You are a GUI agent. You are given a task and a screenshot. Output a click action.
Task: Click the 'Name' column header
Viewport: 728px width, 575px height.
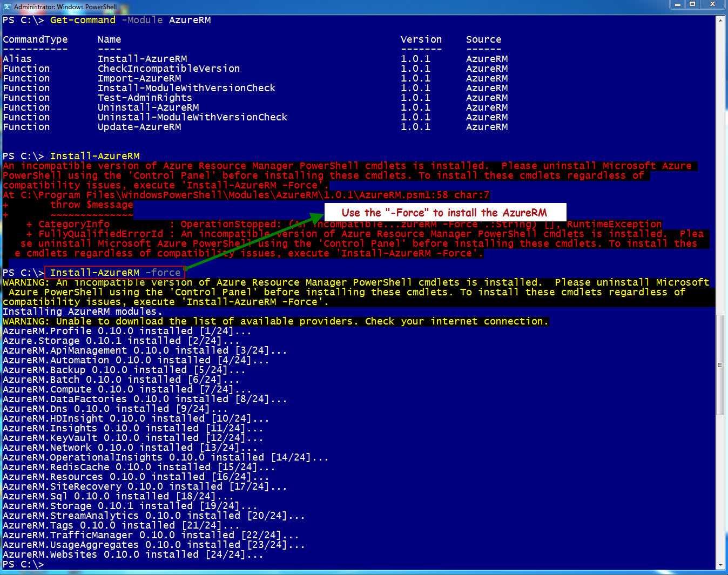[x=109, y=39]
